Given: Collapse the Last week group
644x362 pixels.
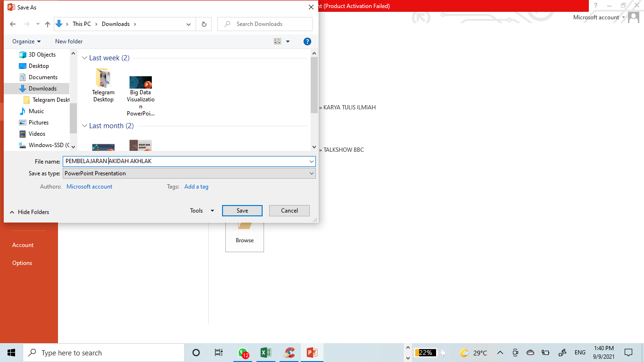Looking at the screenshot, I should 85,58.
